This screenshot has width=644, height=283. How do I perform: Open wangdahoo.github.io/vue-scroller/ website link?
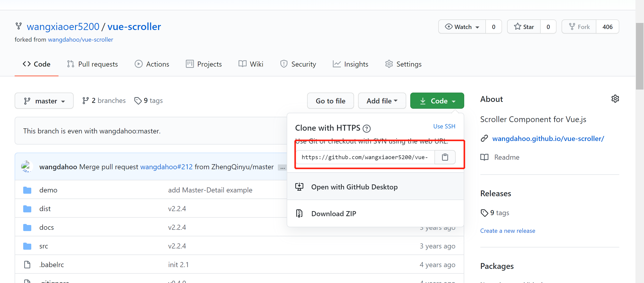pyautogui.click(x=548, y=138)
